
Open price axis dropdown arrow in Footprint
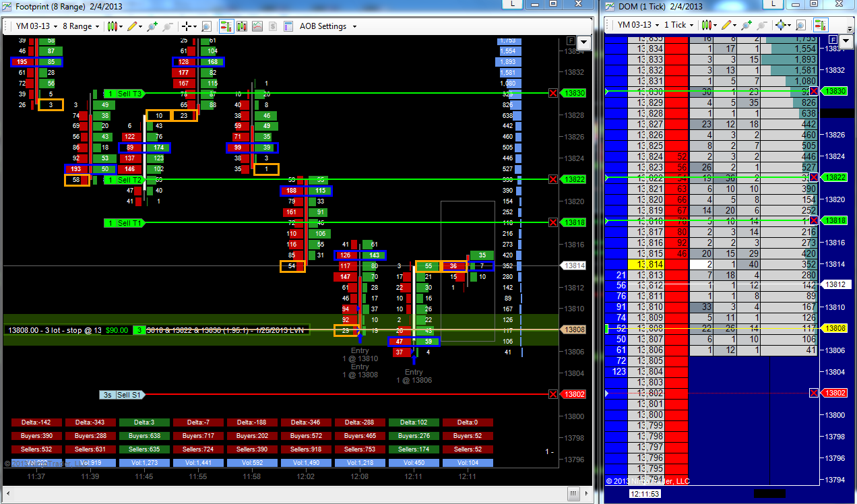583,42
